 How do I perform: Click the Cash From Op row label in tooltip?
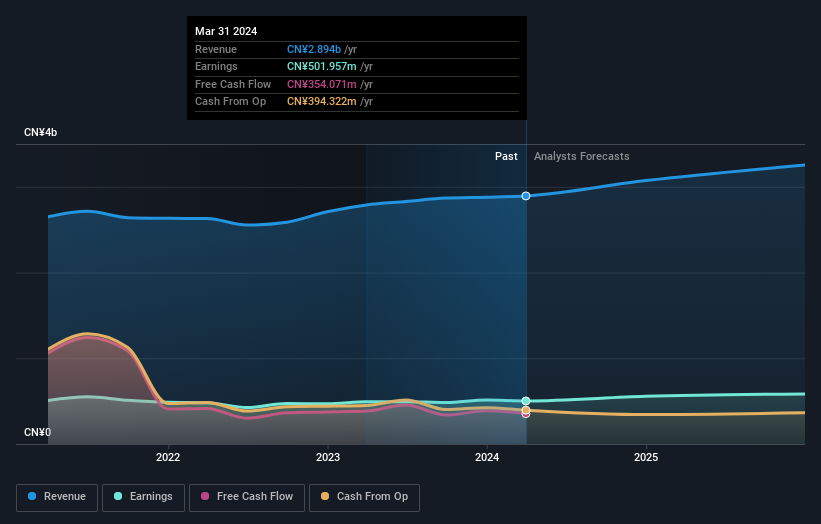(230, 102)
